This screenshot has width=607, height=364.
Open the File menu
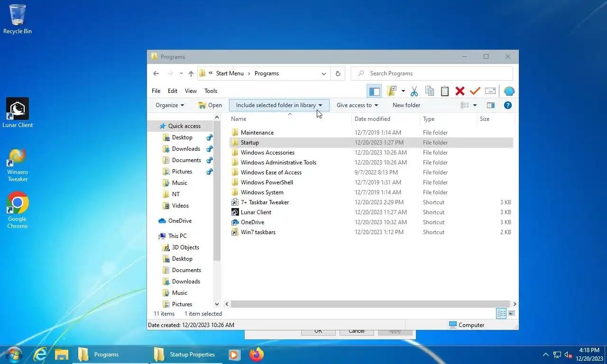[x=156, y=91]
